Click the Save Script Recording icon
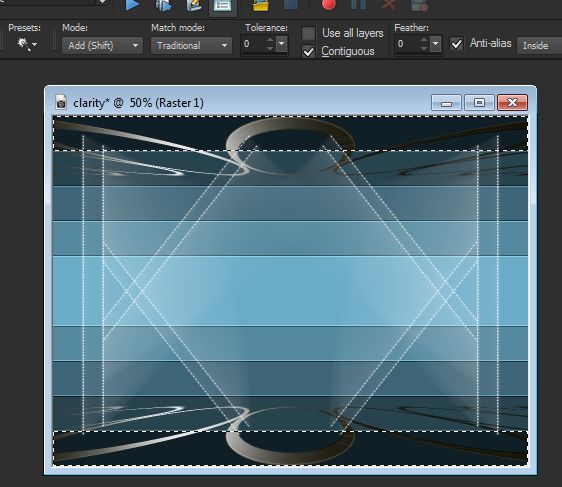562x487 pixels. 419,5
